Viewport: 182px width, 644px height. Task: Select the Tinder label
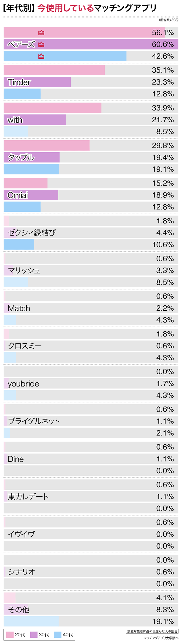tap(19, 82)
